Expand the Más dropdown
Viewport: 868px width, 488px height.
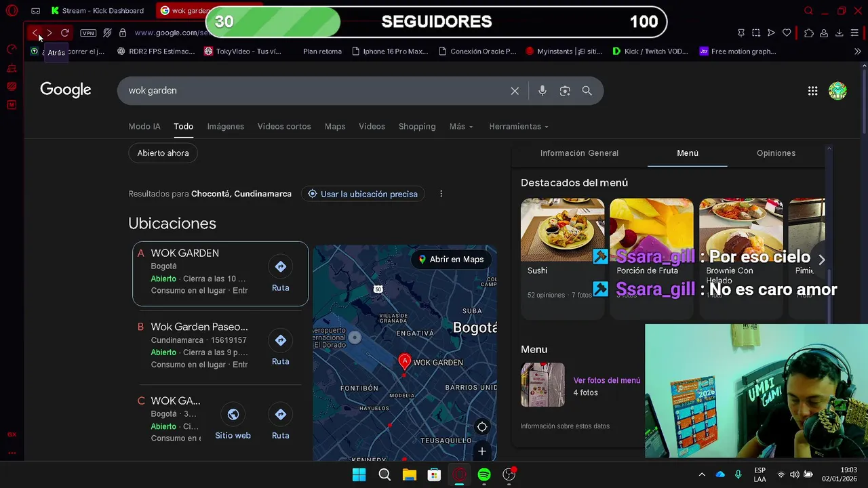[x=461, y=127]
